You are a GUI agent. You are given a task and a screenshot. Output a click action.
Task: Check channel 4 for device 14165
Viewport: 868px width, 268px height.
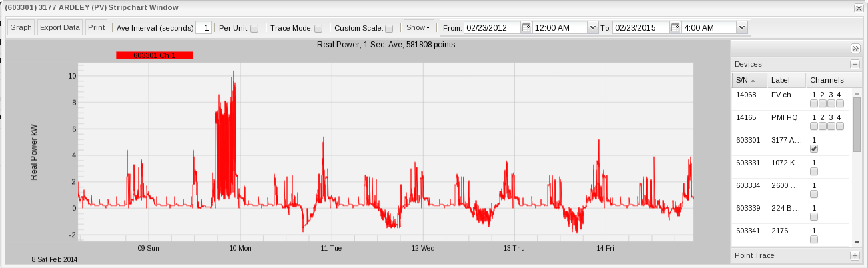click(840, 126)
